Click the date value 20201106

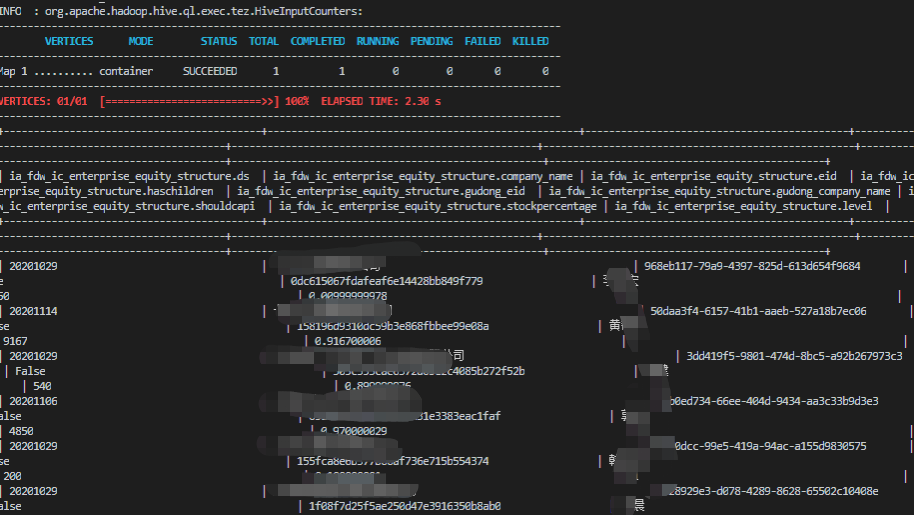pyautogui.click(x=33, y=401)
